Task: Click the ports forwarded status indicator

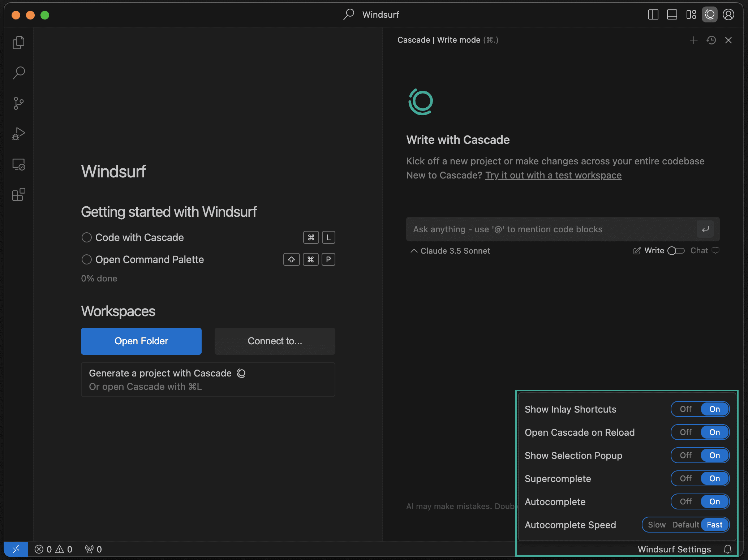Action: click(93, 549)
